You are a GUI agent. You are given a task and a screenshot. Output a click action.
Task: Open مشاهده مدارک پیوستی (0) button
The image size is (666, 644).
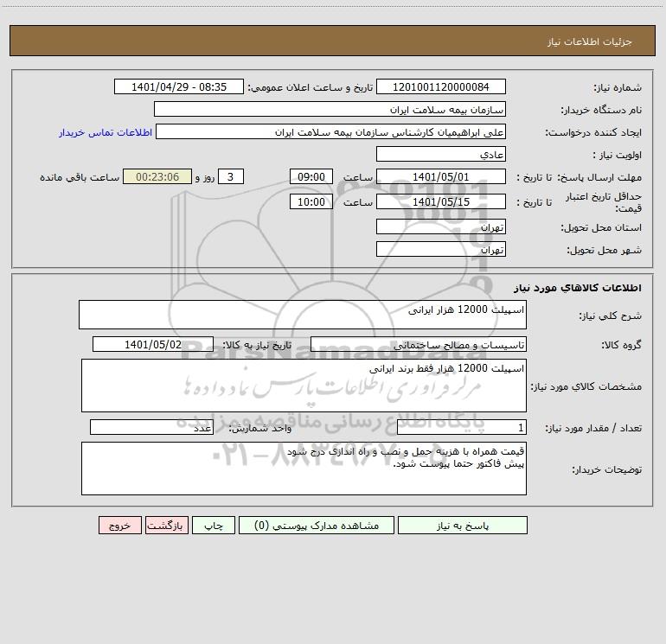click(317, 525)
